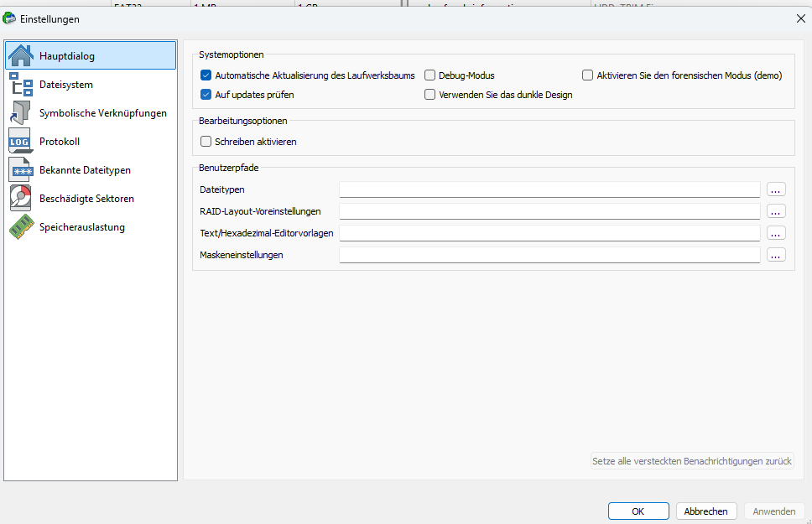Browse for the Dateitypen path
This screenshot has width=812, height=524.
pos(776,189)
